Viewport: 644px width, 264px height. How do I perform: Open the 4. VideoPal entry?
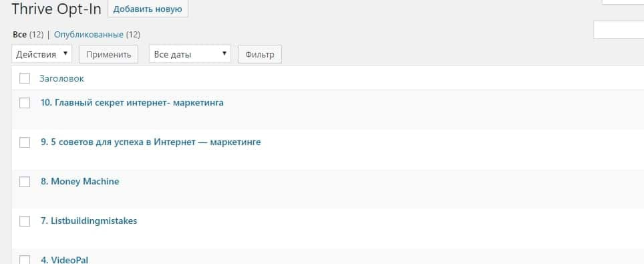pos(65,259)
